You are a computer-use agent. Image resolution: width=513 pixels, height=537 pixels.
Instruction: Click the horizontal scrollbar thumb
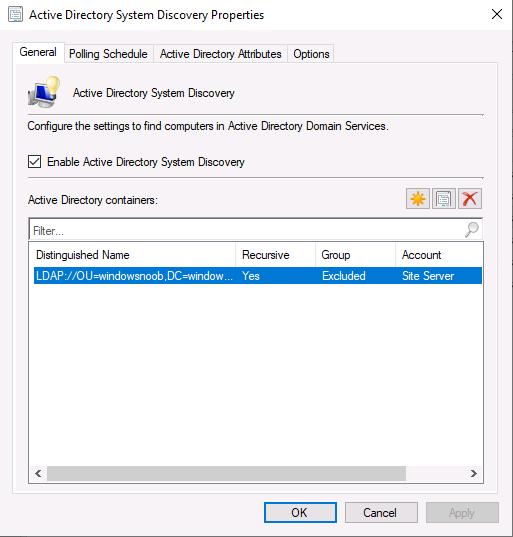tap(226, 473)
